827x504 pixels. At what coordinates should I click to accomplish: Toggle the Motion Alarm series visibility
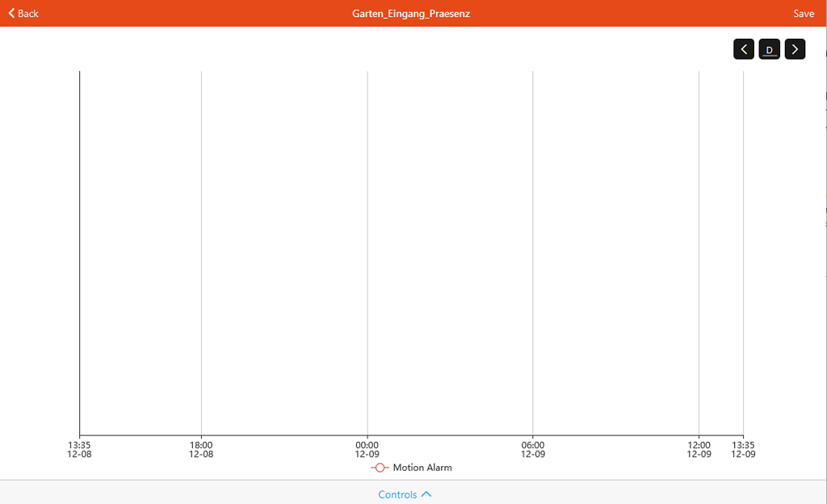(x=412, y=467)
